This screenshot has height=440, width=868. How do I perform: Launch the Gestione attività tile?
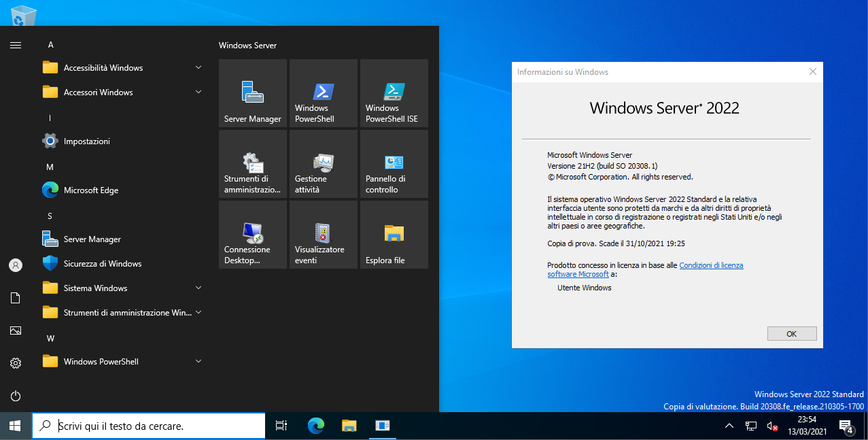[324, 164]
